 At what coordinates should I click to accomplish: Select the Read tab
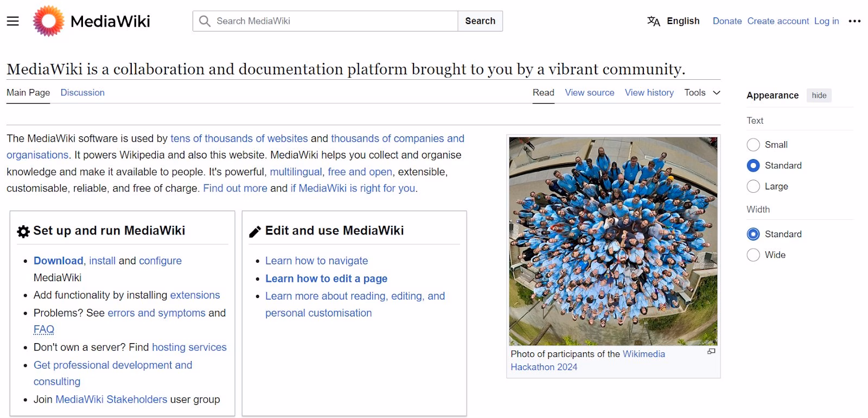[543, 93]
